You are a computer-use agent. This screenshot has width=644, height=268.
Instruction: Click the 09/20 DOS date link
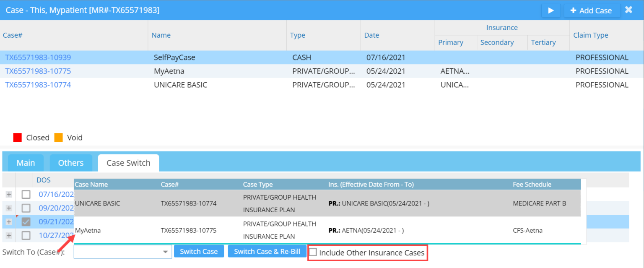pyautogui.click(x=56, y=208)
